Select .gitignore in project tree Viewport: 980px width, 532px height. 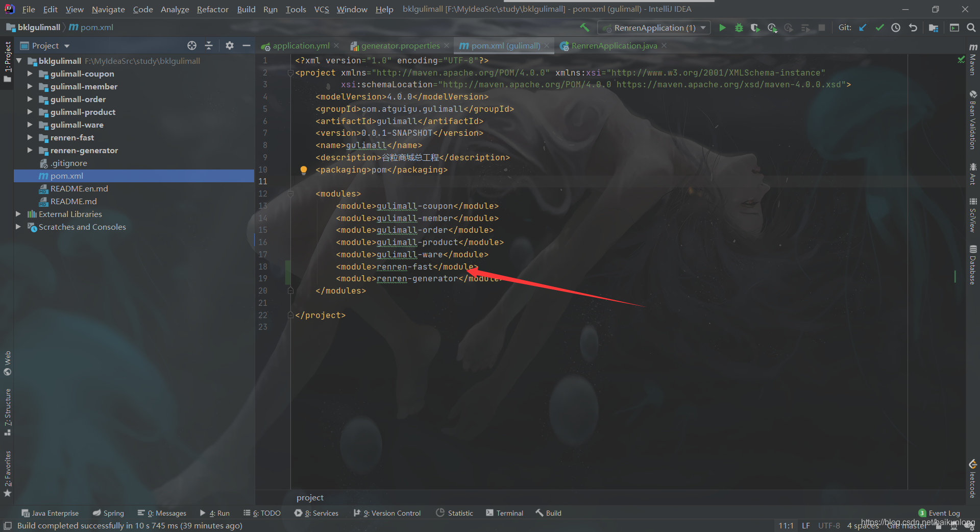coord(68,163)
